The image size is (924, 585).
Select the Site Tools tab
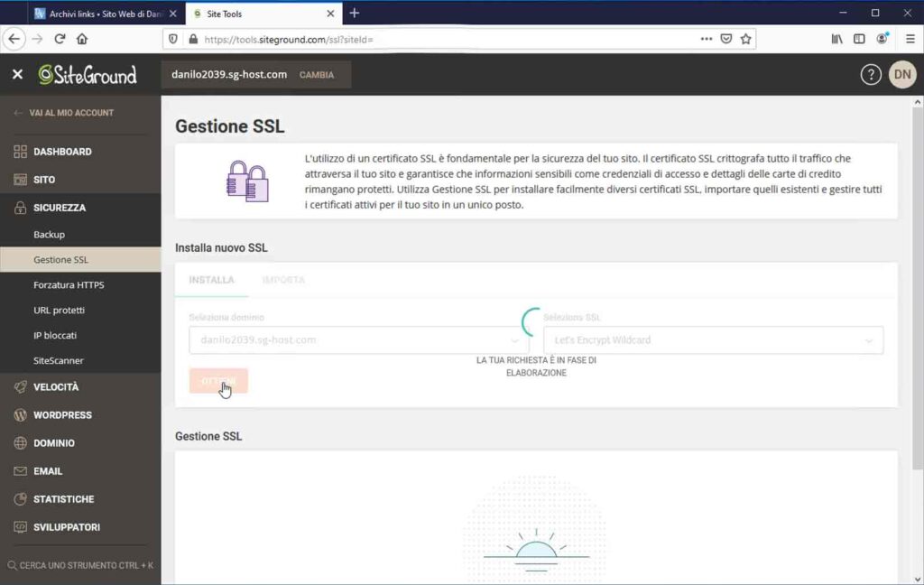263,14
